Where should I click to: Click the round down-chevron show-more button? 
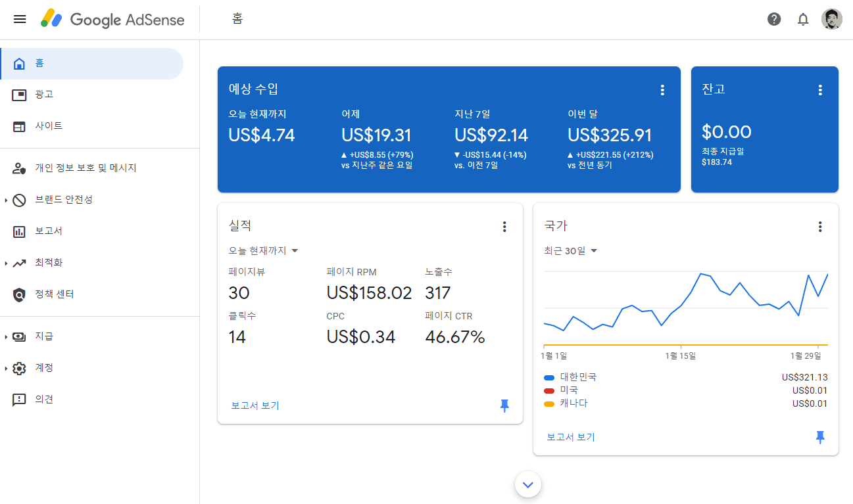(528, 485)
